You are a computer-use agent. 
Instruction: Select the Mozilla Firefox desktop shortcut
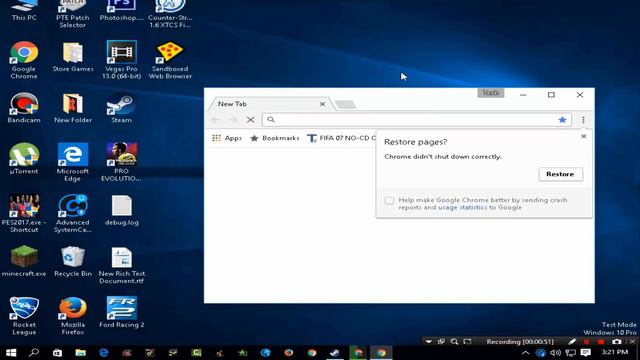coord(73,316)
